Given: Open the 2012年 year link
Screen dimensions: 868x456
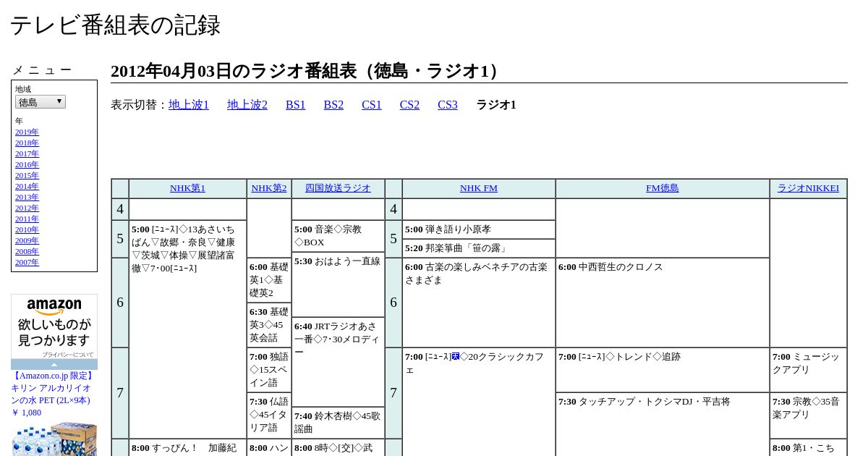Looking at the screenshot, I should [27, 208].
